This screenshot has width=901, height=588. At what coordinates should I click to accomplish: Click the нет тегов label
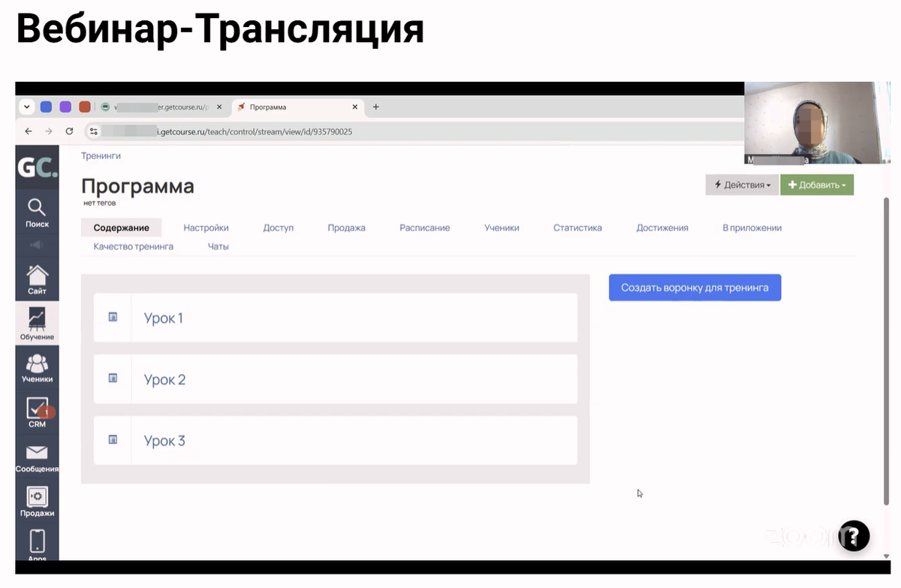99,204
